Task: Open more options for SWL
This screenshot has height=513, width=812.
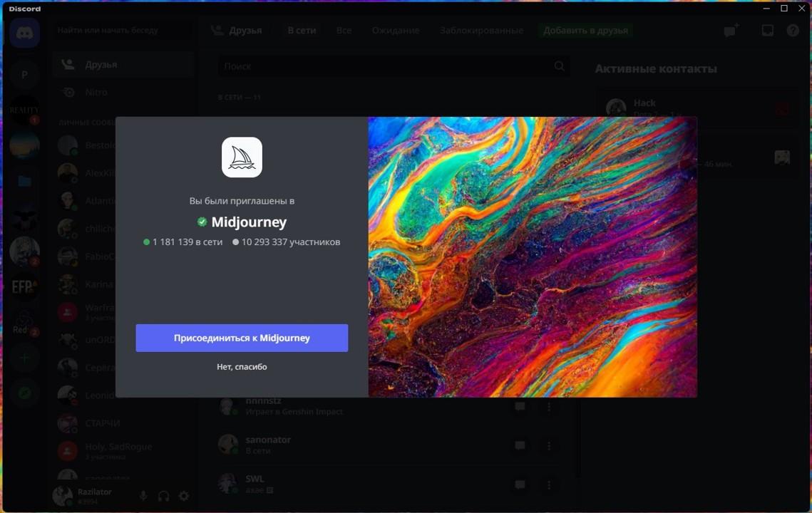Action: [x=549, y=484]
